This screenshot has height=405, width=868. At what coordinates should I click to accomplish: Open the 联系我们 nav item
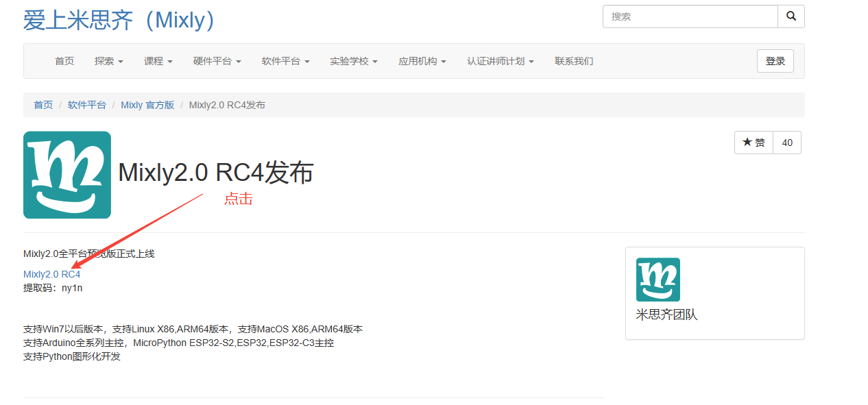click(x=574, y=61)
